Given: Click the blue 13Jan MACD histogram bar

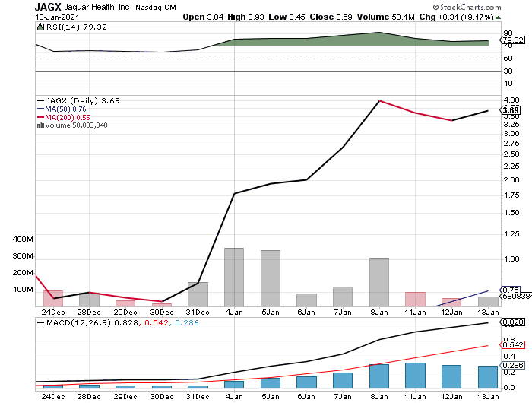Looking at the screenshot, I should (488, 377).
